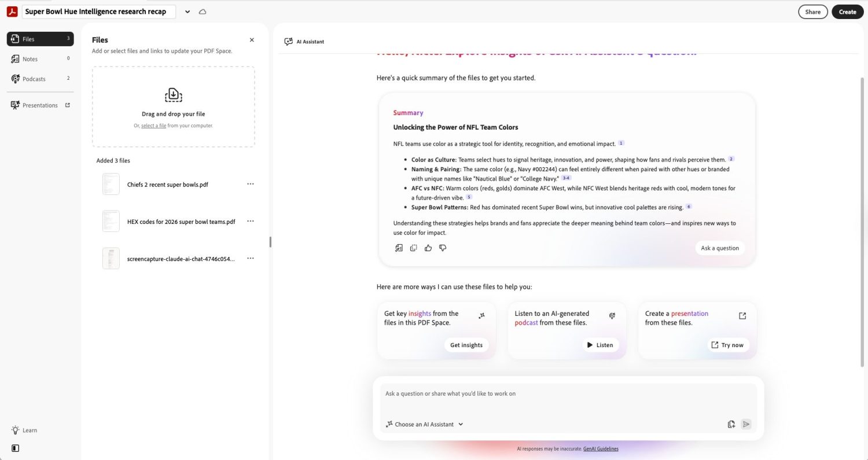Click thumbnail of Chiefs 2 recent super bowls.pdf
Image resolution: width=868 pixels, height=460 pixels.
pos(111,184)
